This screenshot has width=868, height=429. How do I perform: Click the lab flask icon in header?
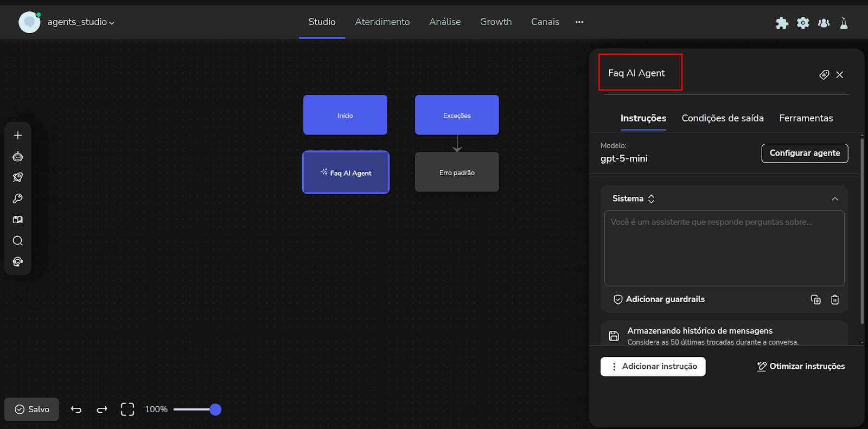[844, 23]
